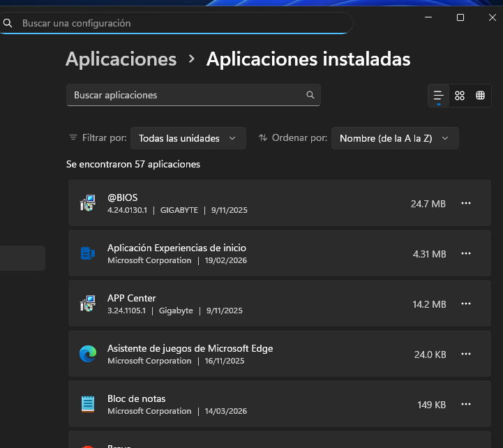Click the APP Center installer icon
Viewport: 503px width, 448px height.
tap(88, 304)
